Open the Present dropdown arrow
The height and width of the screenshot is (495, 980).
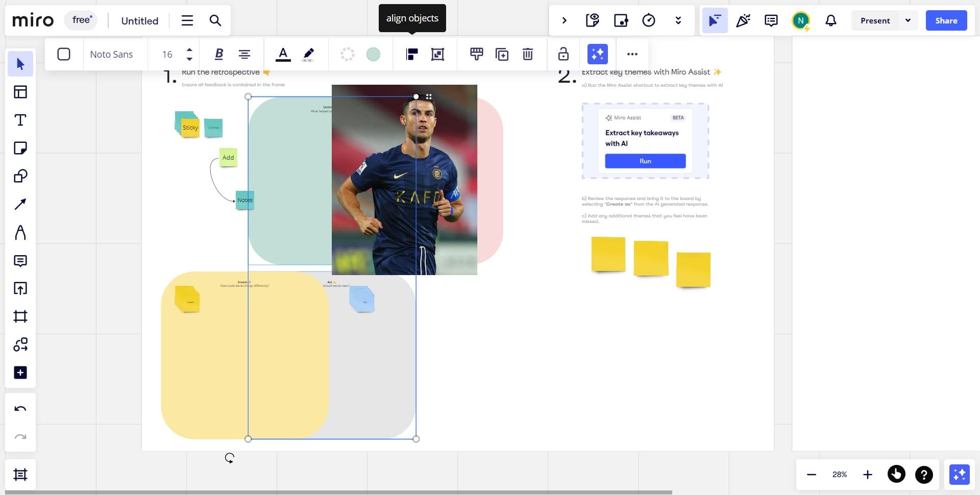[x=908, y=20]
